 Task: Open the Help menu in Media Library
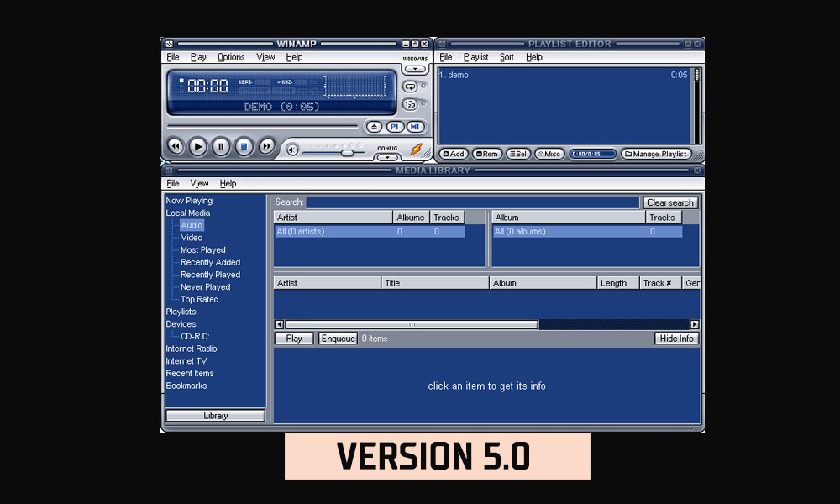point(228,184)
